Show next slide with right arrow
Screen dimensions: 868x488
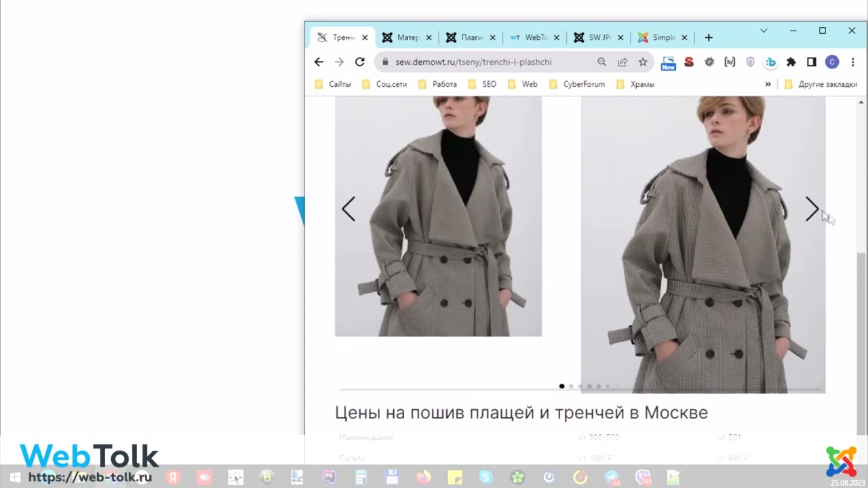(812, 209)
